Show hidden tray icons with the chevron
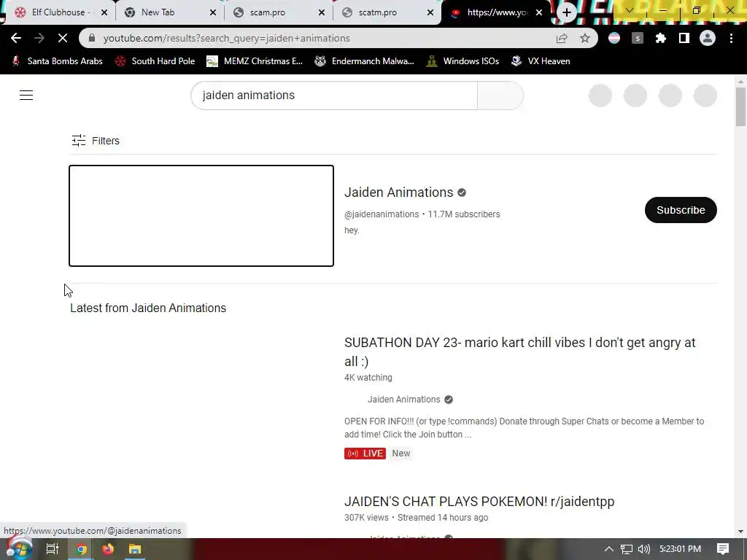Image resolution: width=747 pixels, height=560 pixels. (x=609, y=549)
